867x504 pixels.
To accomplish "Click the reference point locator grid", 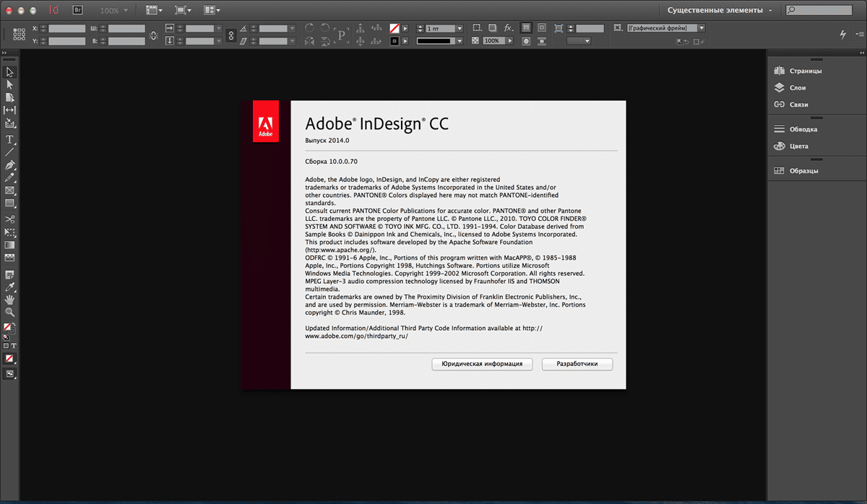I will 20,34.
